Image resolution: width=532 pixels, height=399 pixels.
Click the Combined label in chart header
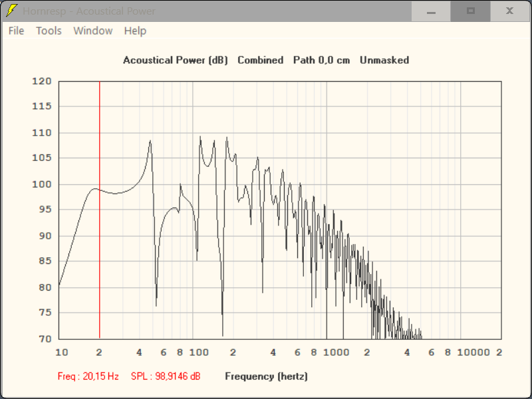coord(260,60)
